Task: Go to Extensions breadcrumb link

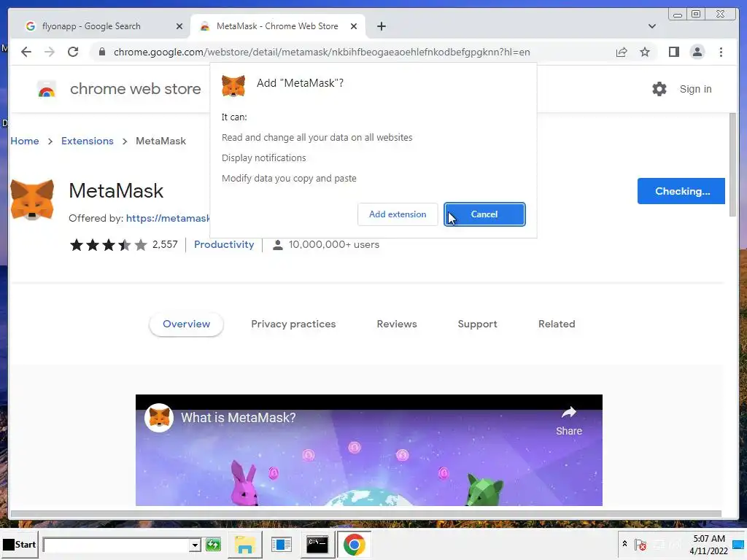Action: click(x=88, y=141)
